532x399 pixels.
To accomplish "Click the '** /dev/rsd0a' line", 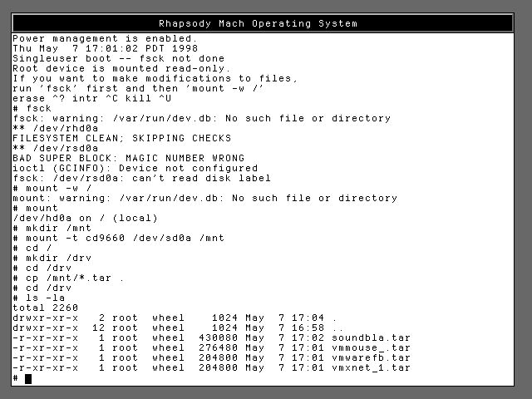I will coord(56,148).
